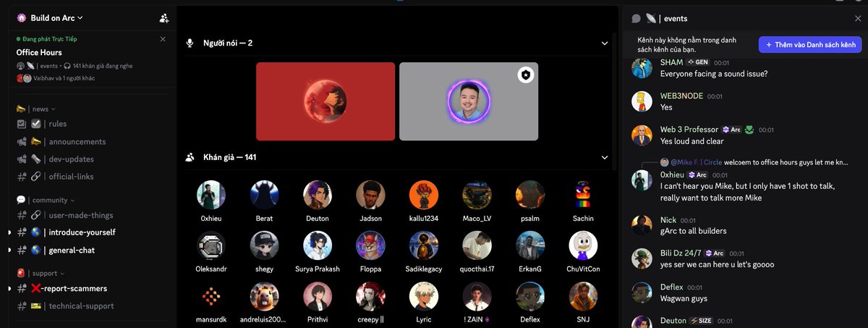The height and width of the screenshot is (328, 868).
Task: Click Berat's avatar in the audience
Action: click(x=264, y=195)
